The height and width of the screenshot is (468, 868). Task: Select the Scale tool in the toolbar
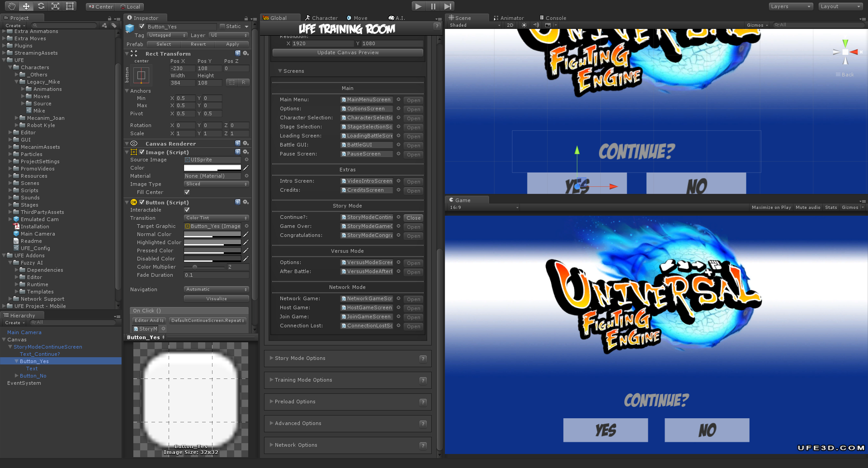pyautogui.click(x=55, y=6)
